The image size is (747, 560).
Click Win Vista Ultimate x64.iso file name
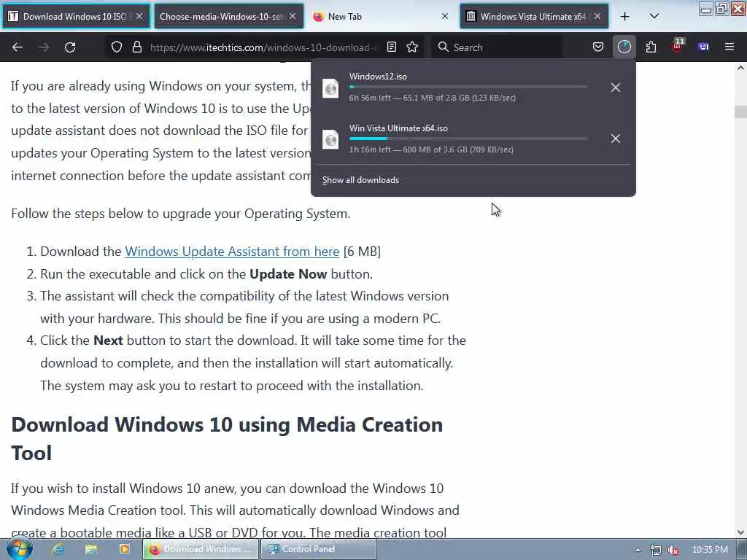[x=398, y=128]
